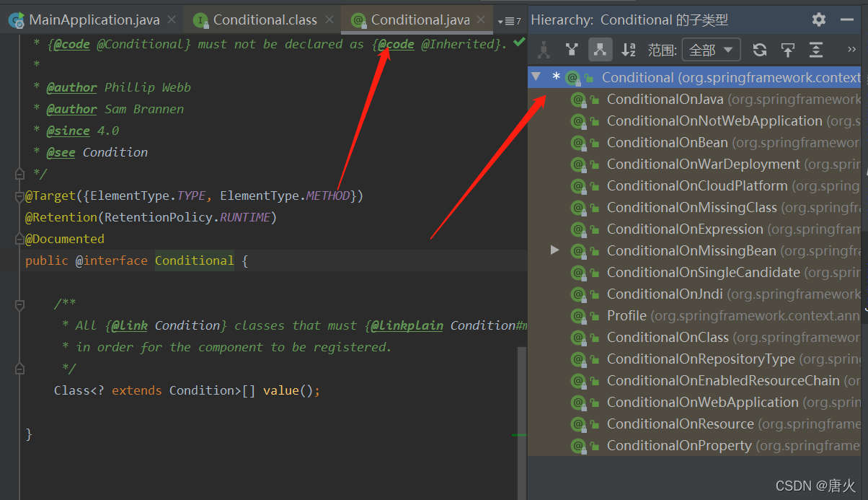
Task: Collapse the value() Javadoc comment start
Action: coord(20,304)
